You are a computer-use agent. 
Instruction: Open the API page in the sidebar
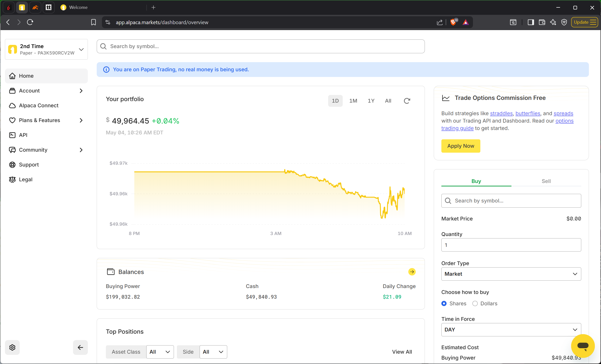(46, 135)
